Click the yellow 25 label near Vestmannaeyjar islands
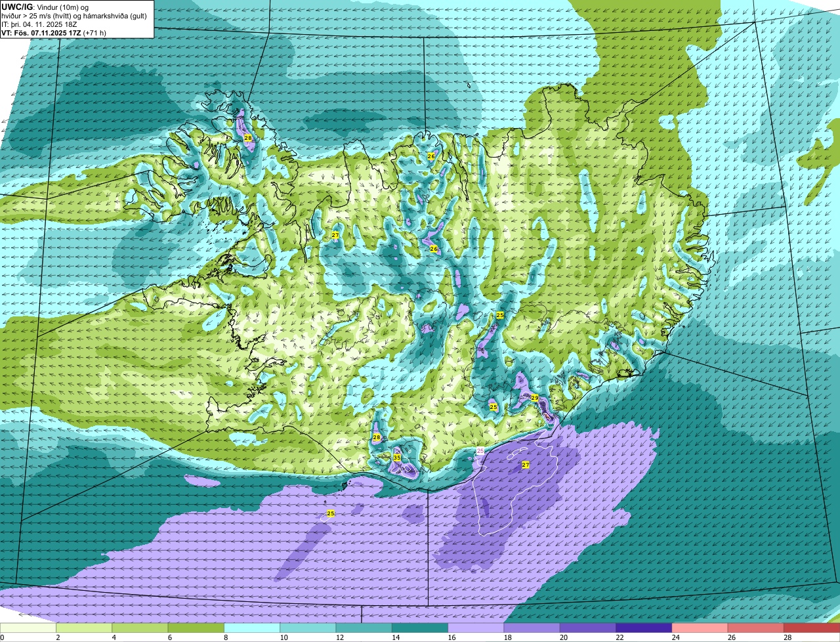This screenshot has height=642, width=840. [331, 513]
